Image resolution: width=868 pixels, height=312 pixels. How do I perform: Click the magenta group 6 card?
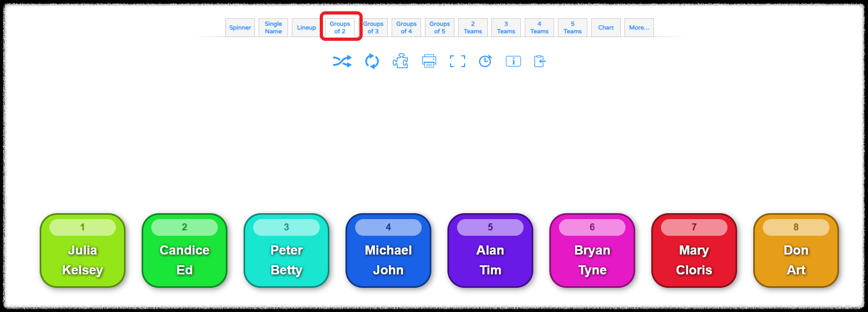(592, 250)
